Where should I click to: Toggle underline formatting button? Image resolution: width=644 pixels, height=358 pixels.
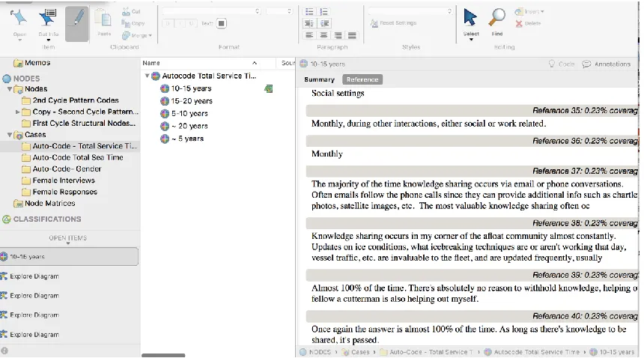coord(191,23)
